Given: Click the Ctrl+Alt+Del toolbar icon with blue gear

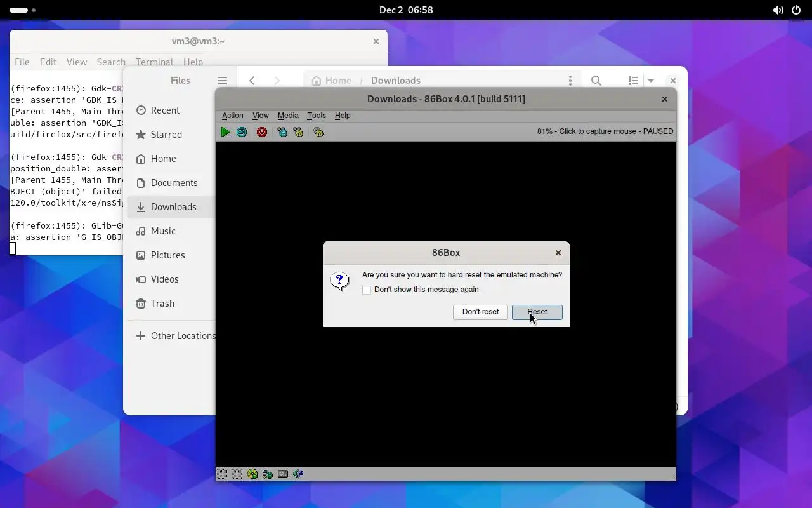Looking at the screenshot, I should [x=282, y=132].
